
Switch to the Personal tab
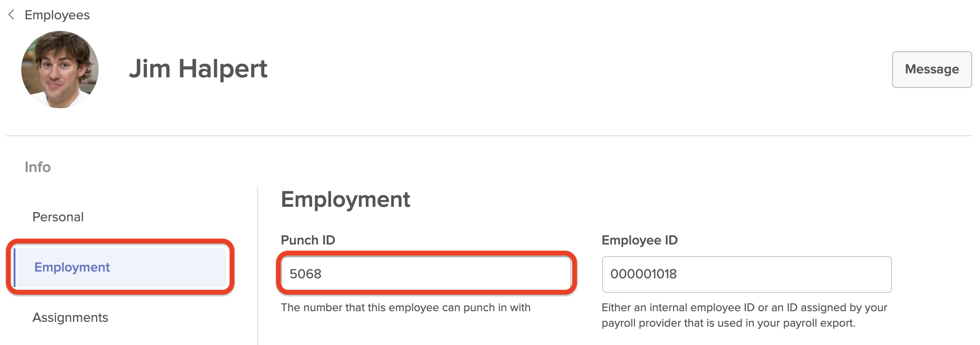click(58, 217)
